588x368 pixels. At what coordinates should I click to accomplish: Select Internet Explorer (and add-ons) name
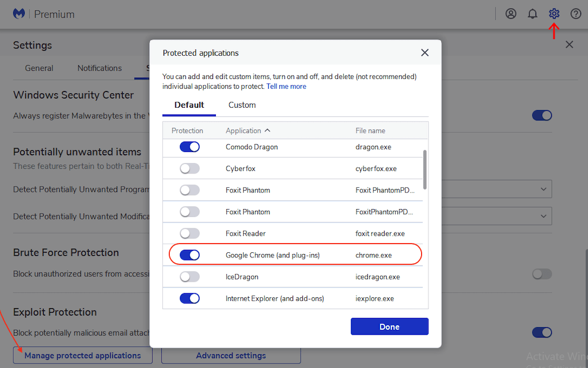pyautogui.click(x=275, y=298)
